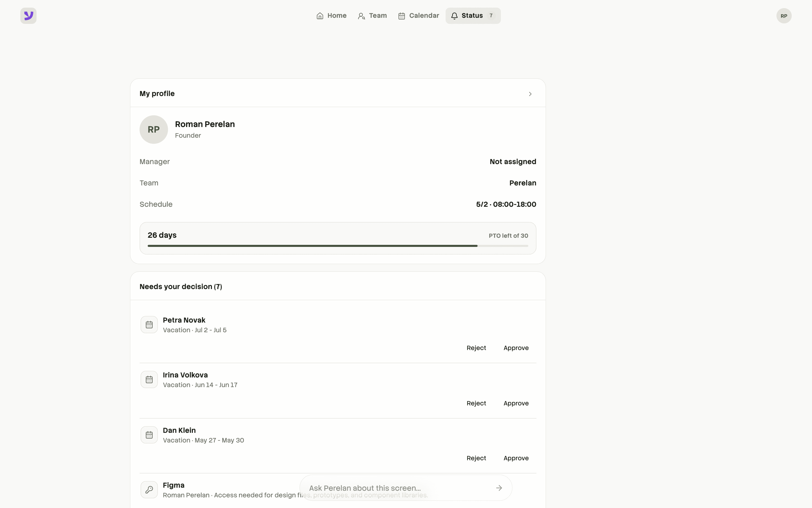Reject Irina Volkova's vacation request
This screenshot has height=508, width=812.
pos(476,403)
